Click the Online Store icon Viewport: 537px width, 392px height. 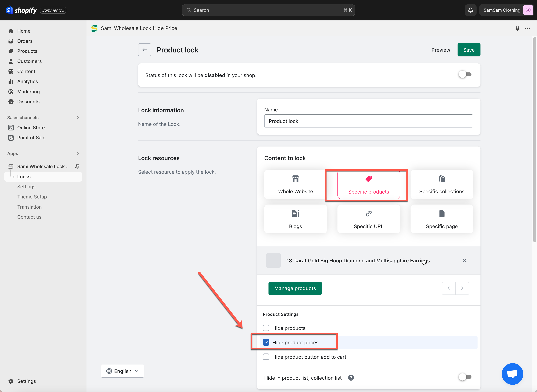point(11,128)
